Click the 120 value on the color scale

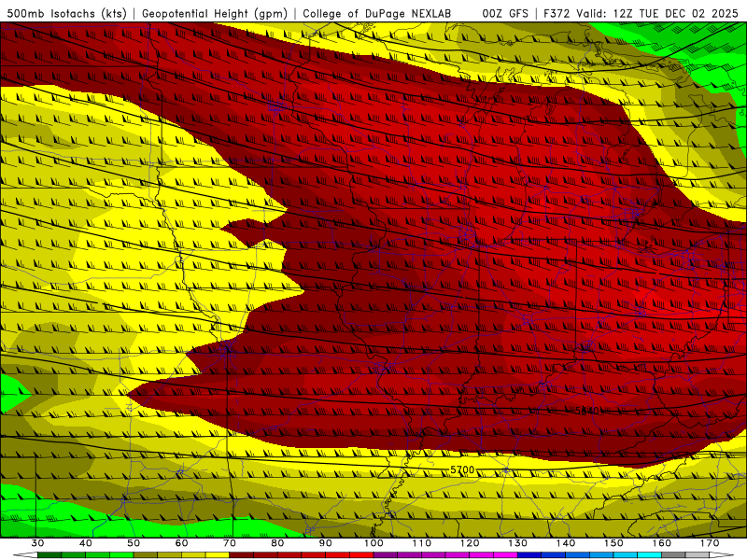click(470, 543)
